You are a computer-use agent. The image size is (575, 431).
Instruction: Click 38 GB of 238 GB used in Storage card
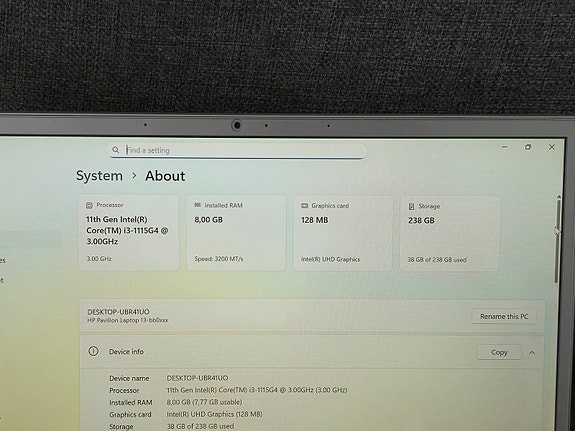[437, 260]
